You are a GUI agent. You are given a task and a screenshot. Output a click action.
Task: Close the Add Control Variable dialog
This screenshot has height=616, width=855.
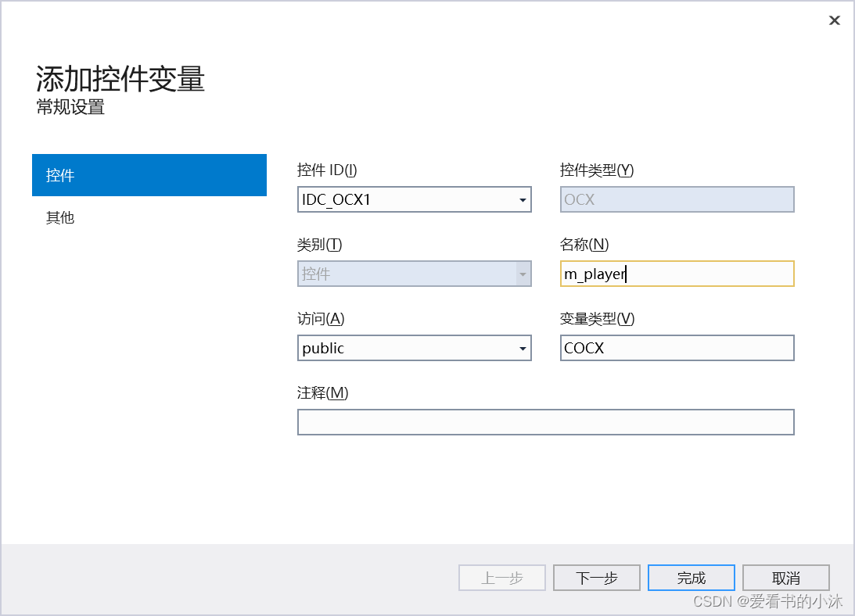point(835,20)
